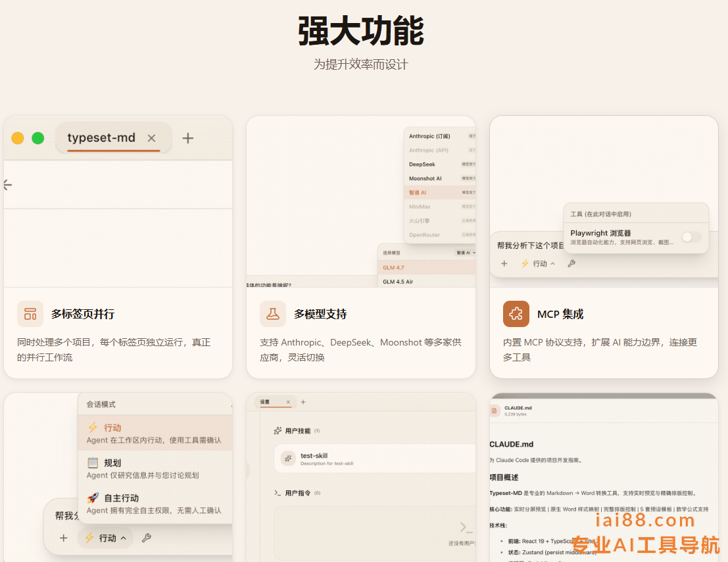728x562 pixels.
Task: Click the flask icon for multi-model support
Action: coord(273,314)
